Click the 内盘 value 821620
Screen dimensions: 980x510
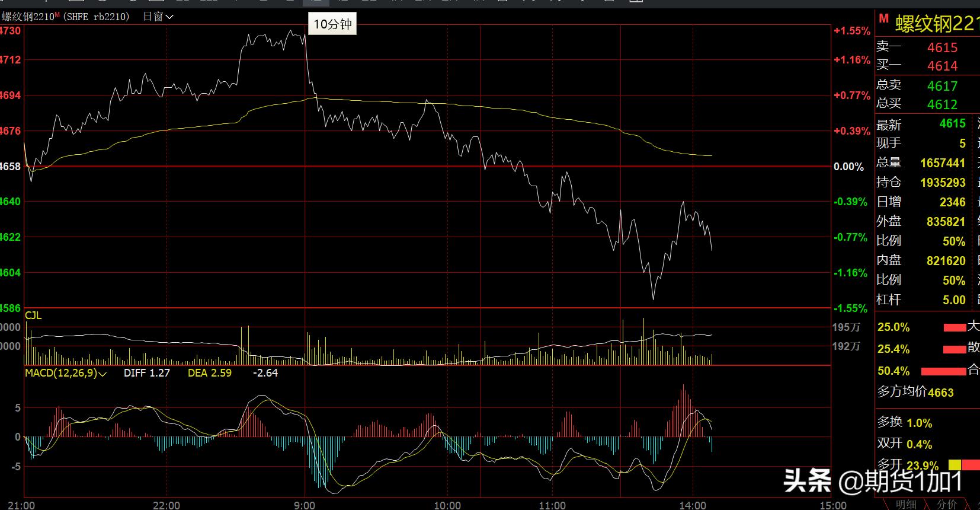946,260
